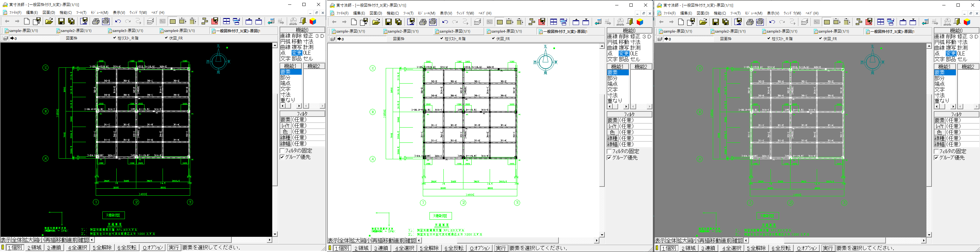The image size is (980, 252).
Task: Click the tile-windows grid icon in left window toolbar
Action: tap(226, 21)
